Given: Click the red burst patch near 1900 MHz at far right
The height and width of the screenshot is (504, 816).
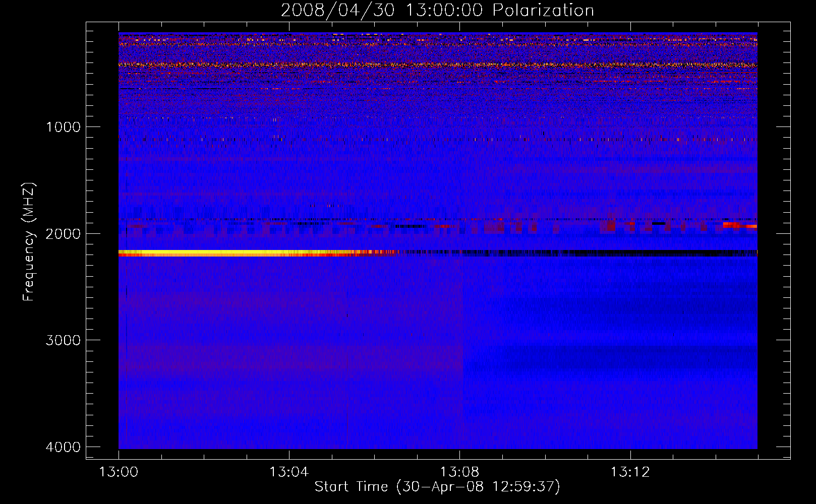Looking at the screenshot, I should pyautogui.click(x=740, y=225).
